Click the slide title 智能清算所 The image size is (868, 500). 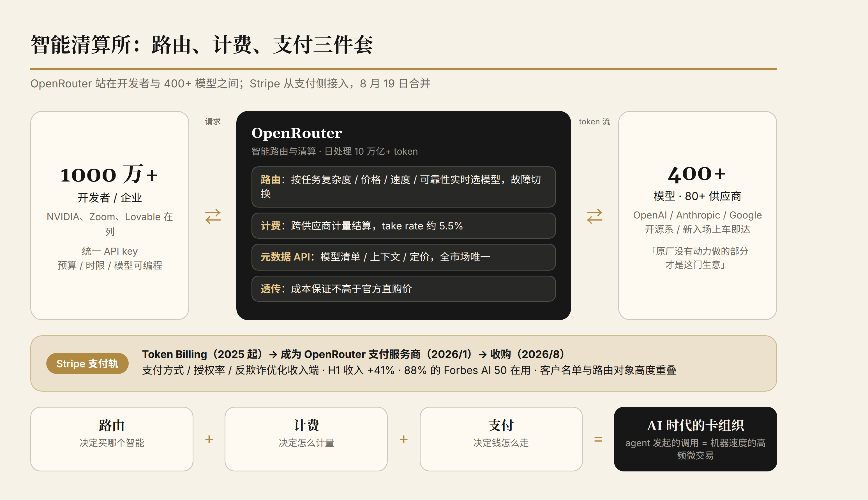202,45
